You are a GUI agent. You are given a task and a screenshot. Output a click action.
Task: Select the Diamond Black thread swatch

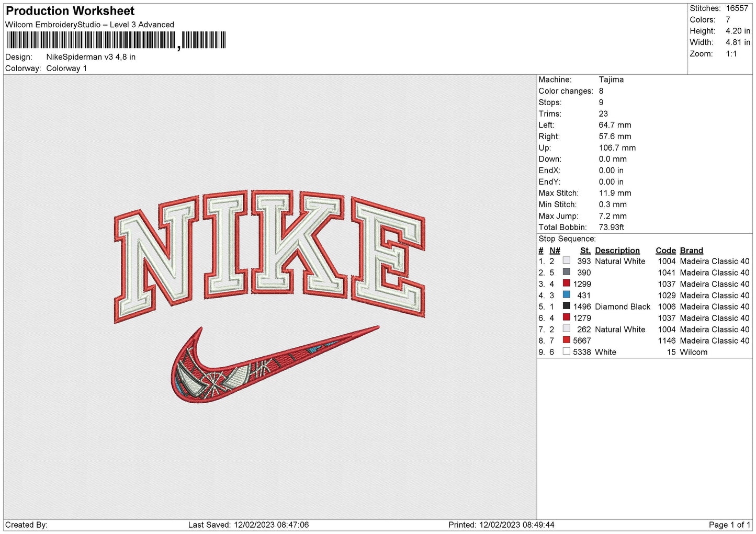click(x=566, y=306)
